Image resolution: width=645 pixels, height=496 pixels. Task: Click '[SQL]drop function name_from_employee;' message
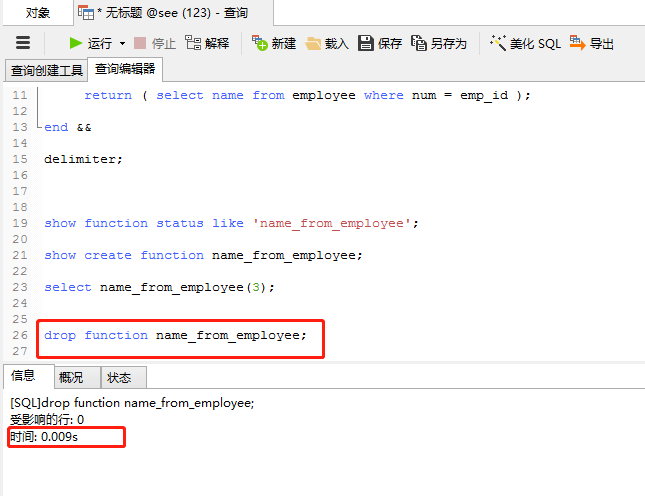click(x=132, y=403)
